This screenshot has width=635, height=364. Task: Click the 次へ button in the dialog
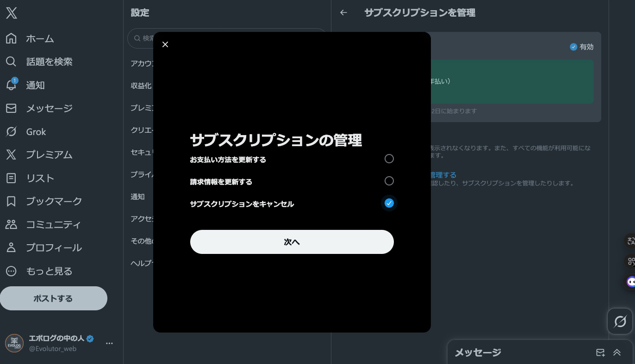click(x=292, y=242)
